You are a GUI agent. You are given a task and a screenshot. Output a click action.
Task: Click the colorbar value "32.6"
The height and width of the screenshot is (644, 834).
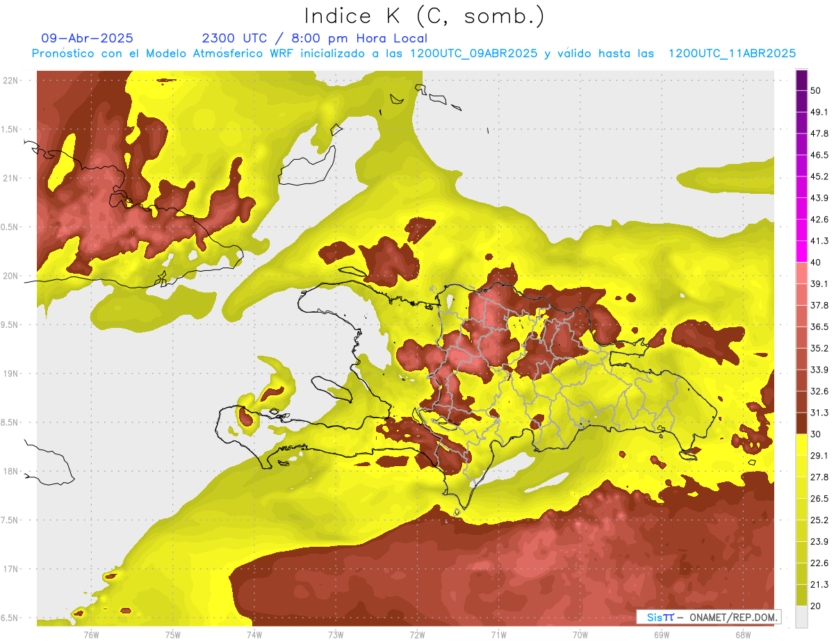point(819,391)
